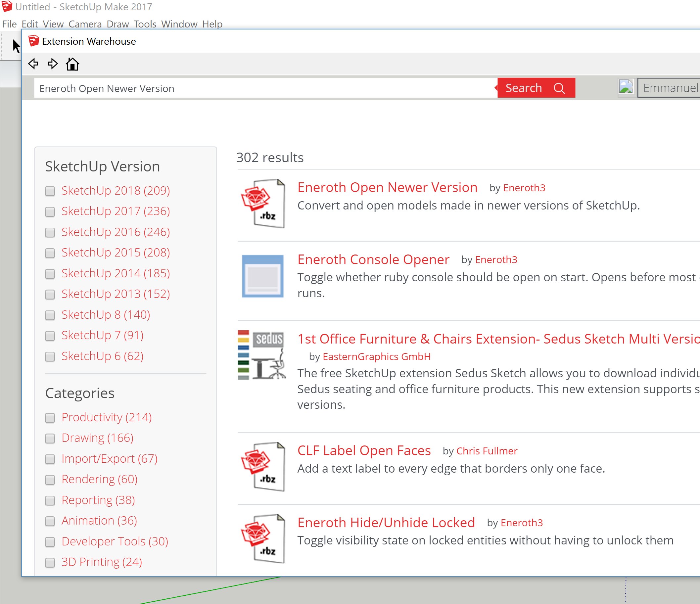Viewport: 700px width, 604px height.
Task: Click the red Search button
Action: coord(536,88)
